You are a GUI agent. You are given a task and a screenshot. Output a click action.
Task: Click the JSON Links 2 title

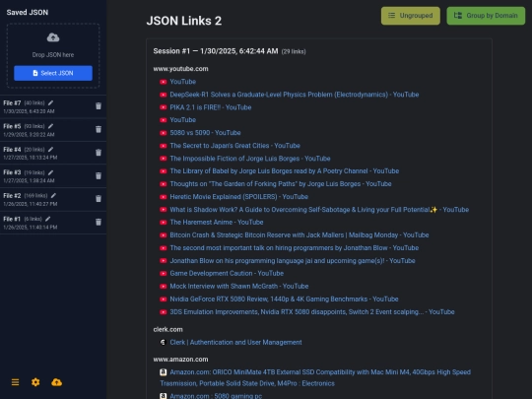[184, 21]
